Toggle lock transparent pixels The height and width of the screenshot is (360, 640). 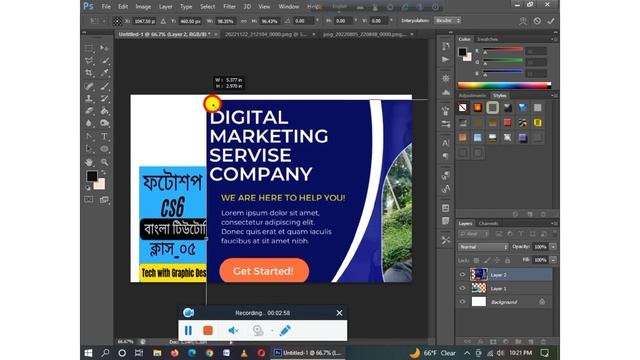pos(476,260)
